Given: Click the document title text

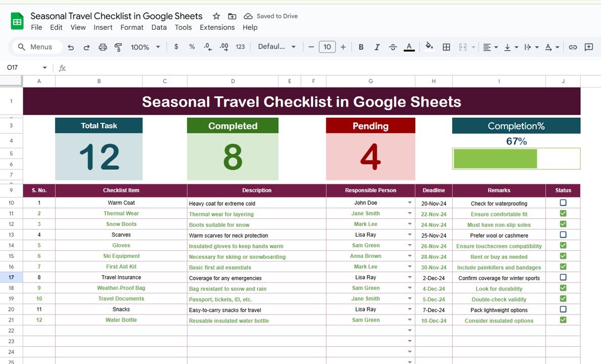Looking at the screenshot, I should [x=116, y=16].
